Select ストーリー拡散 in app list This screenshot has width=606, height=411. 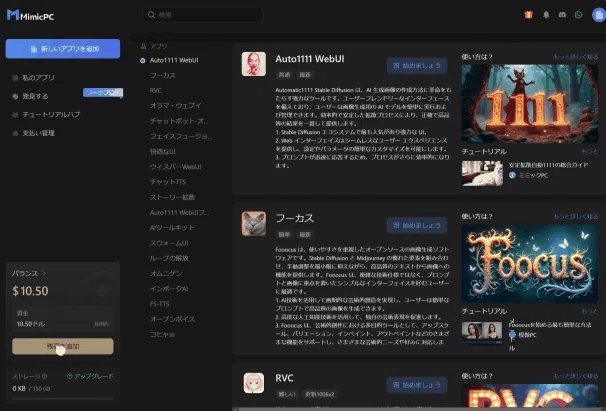(x=172, y=197)
